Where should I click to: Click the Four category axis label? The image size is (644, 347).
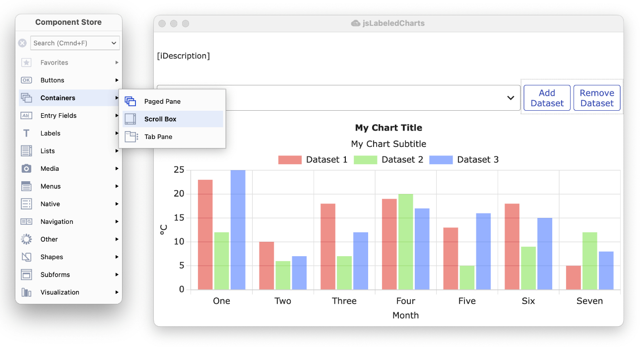point(405,301)
